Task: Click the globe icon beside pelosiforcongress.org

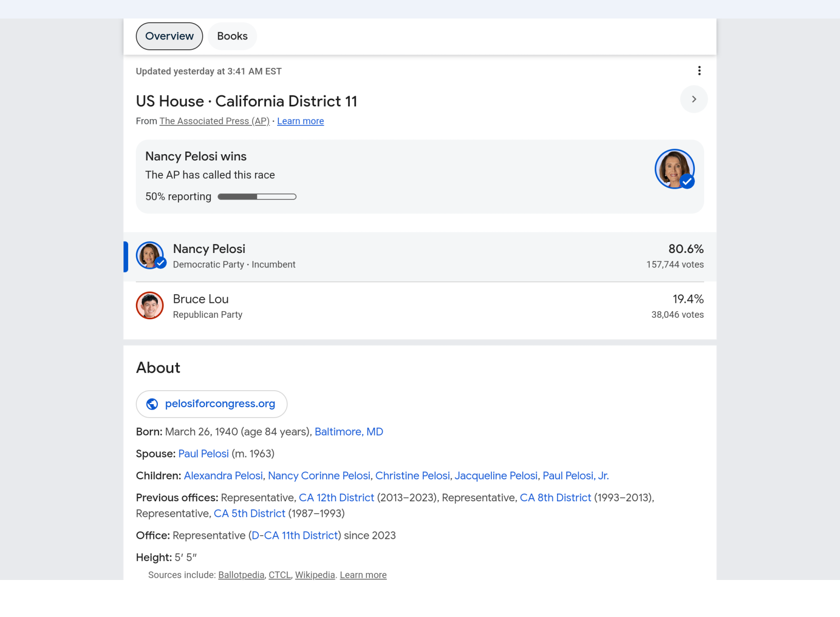Action: tap(152, 404)
